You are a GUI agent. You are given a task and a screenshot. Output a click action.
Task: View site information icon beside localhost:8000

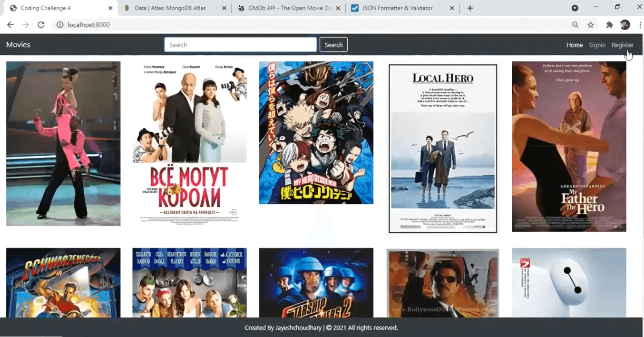coord(60,25)
